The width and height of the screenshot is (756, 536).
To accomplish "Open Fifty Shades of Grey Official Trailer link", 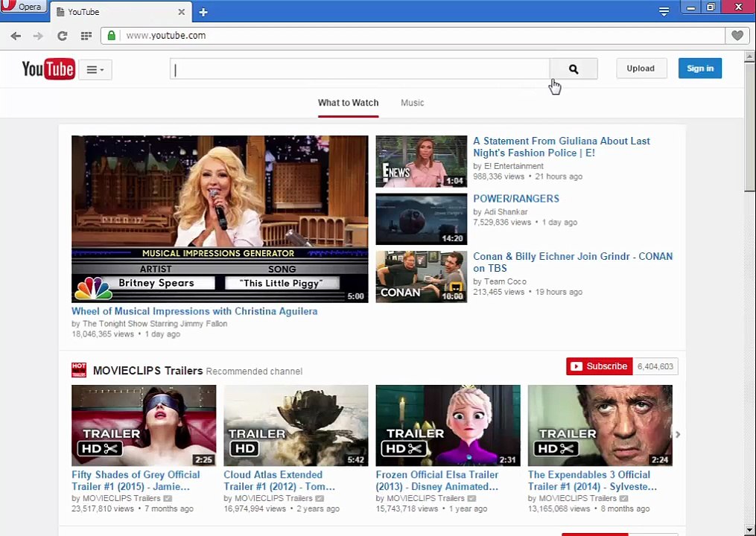I will pyautogui.click(x=136, y=481).
